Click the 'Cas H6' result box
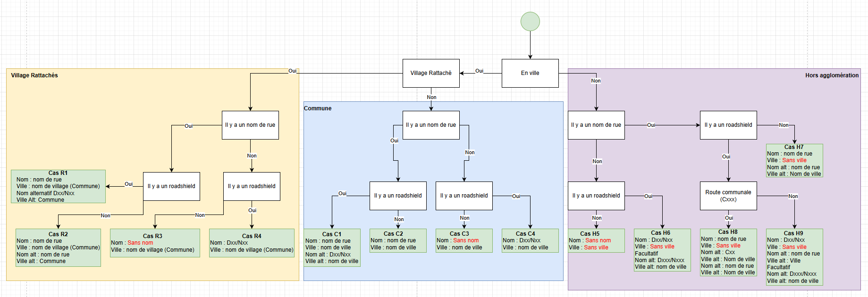 tap(662, 250)
